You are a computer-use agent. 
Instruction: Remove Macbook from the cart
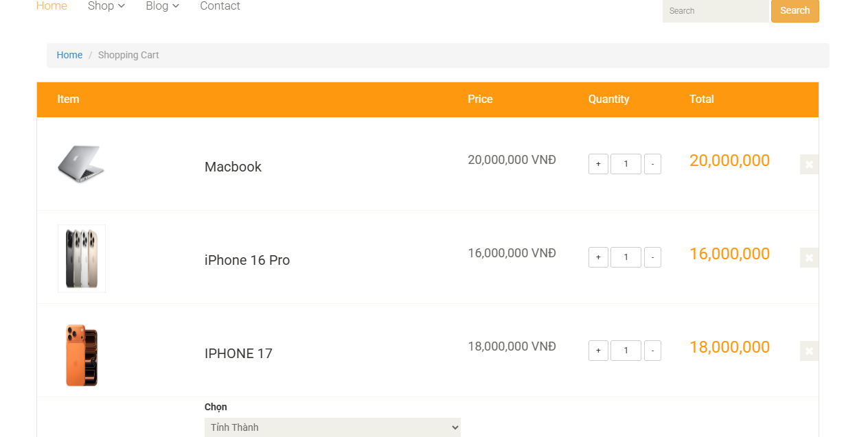tap(809, 165)
